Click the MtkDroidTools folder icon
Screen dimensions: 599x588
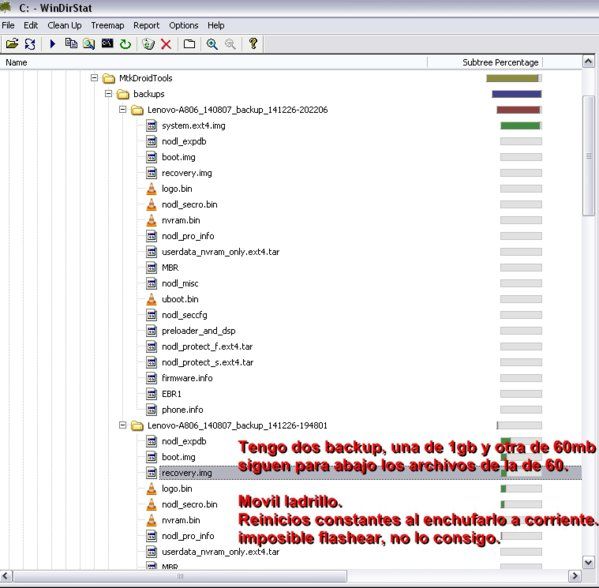coord(109,78)
